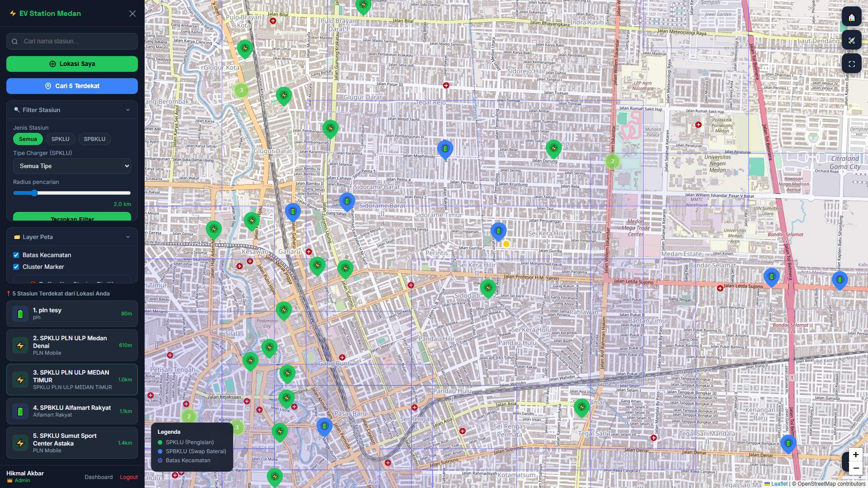This screenshot has height=488, width=868.
Task: Apply filter with Terapkan Filter button
Action: point(72,217)
